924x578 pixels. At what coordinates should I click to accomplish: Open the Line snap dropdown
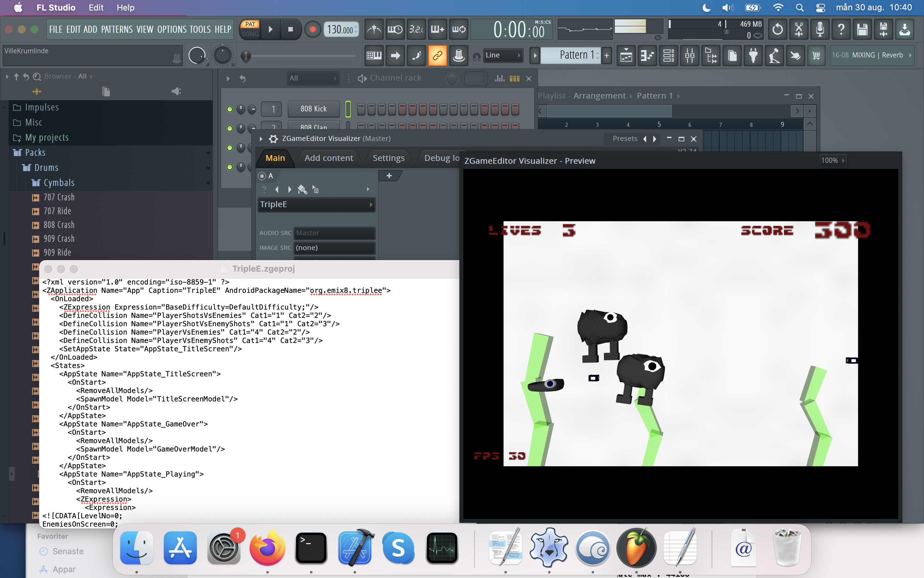(503, 56)
